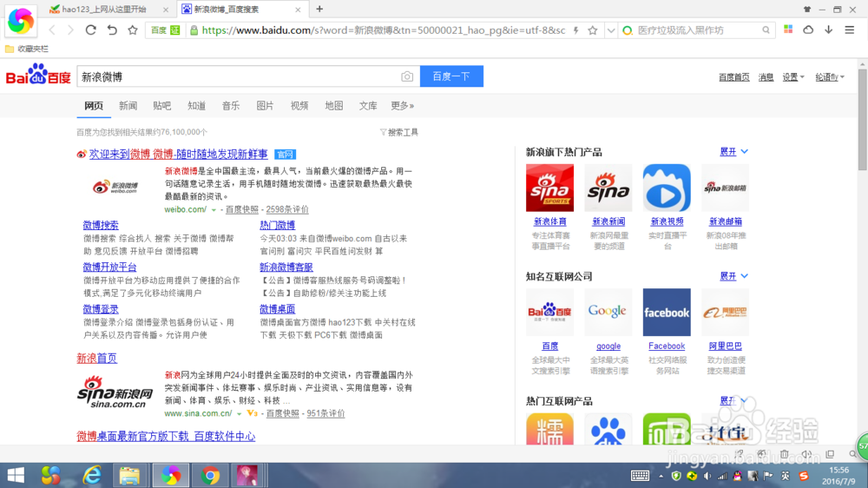This screenshot has height=488, width=868.
Task: Open the address bar history dropdown arrow
Action: 610,30
